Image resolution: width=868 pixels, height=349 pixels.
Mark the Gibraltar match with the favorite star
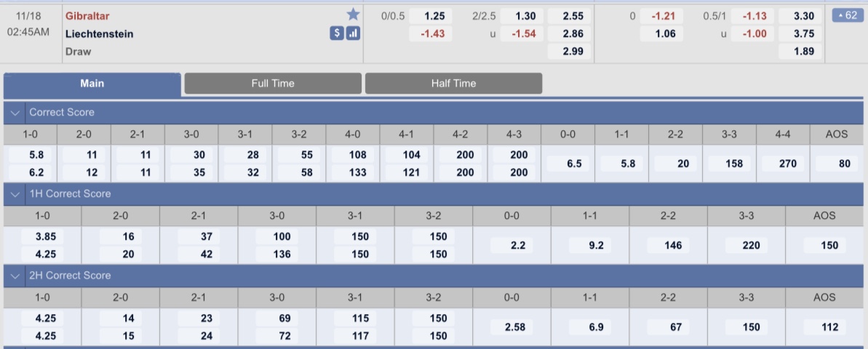click(x=353, y=15)
